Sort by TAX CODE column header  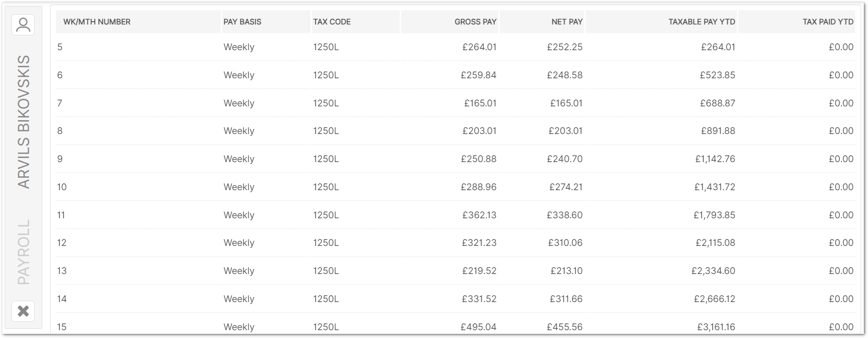coord(332,22)
